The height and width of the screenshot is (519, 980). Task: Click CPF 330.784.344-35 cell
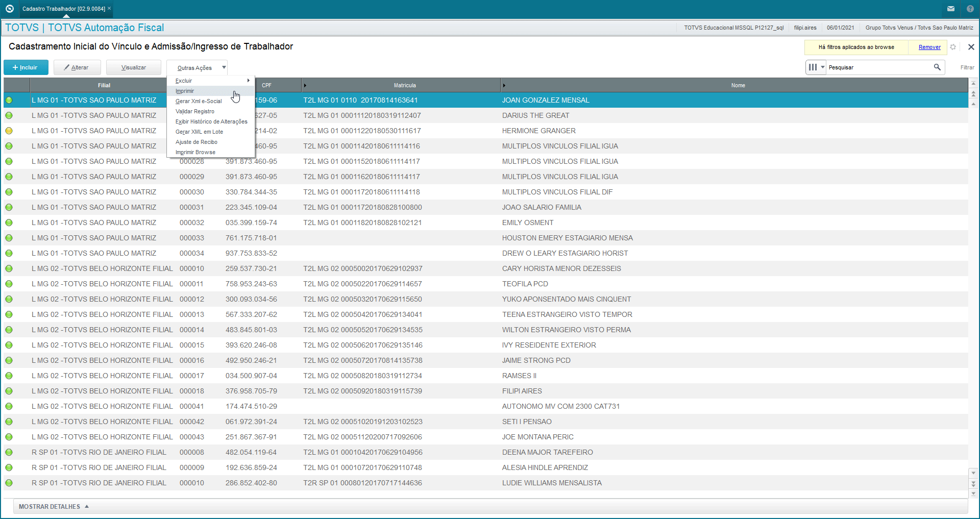251,192
